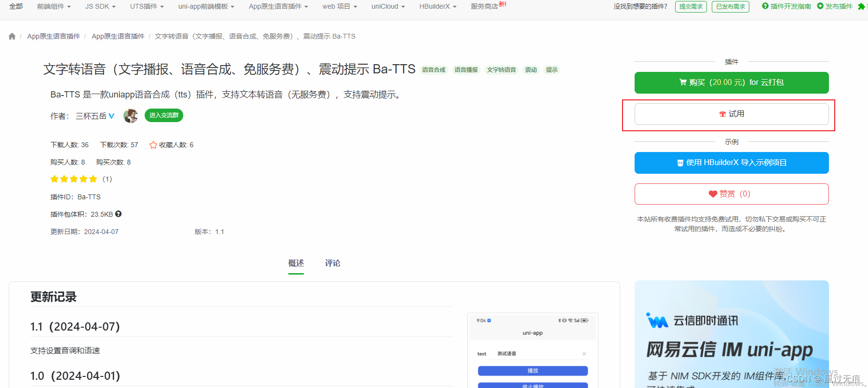Expand the JS SDK dropdown
The width and height of the screenshot is (868, 388).
click(100, 6)
